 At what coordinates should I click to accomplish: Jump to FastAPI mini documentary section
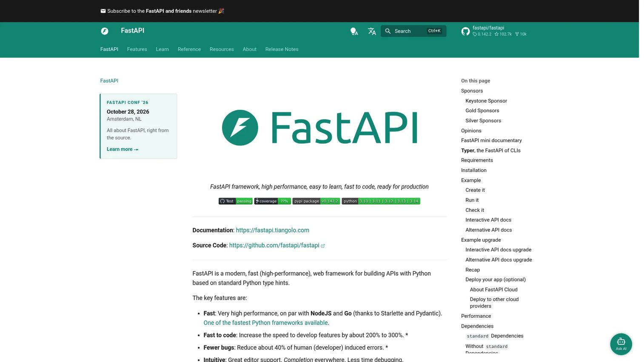491,140
